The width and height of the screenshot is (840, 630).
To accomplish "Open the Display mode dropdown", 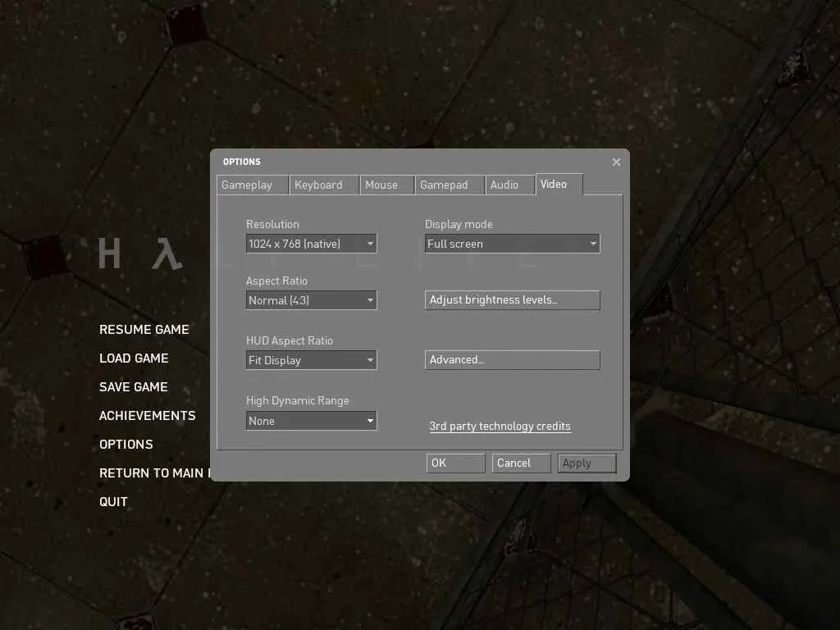I will click(x=512, y=244).
